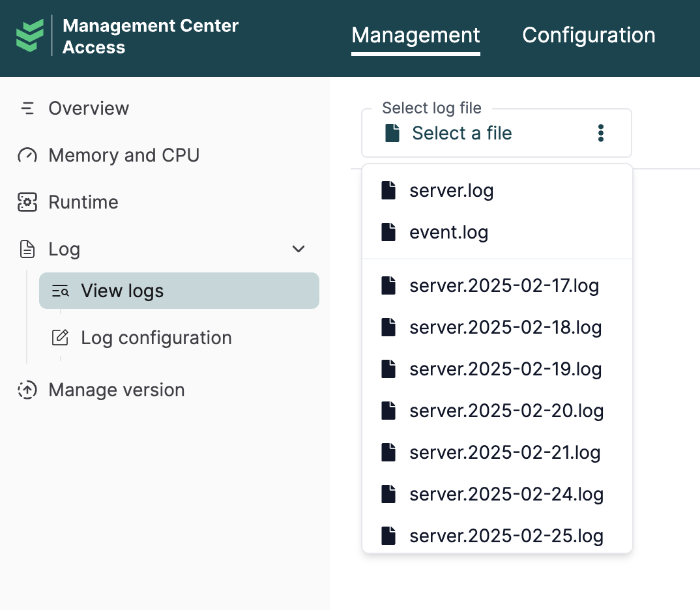The image size is (700, 610).
Task: Switch to the Configuration tab
Action: [x=589, y=35]
